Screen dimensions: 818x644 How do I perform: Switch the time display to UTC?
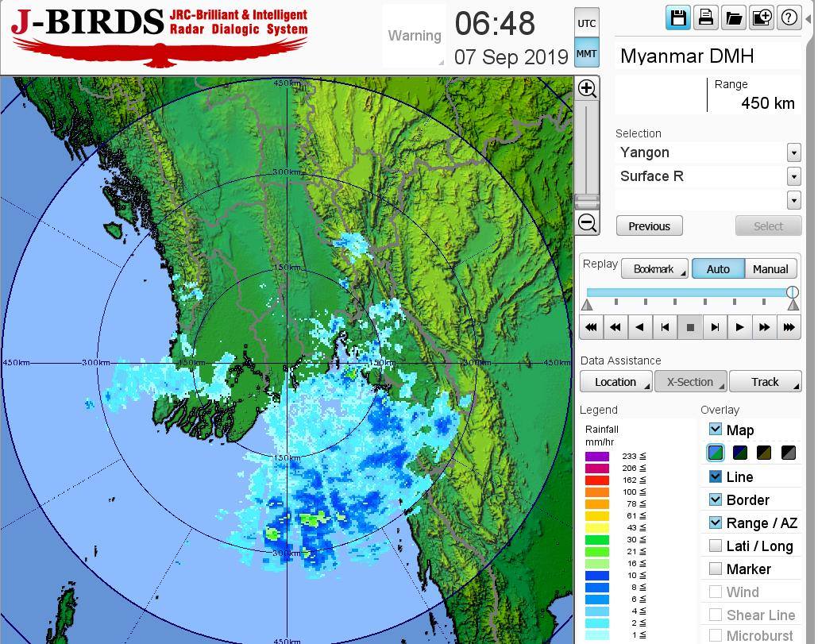[586, 23]
